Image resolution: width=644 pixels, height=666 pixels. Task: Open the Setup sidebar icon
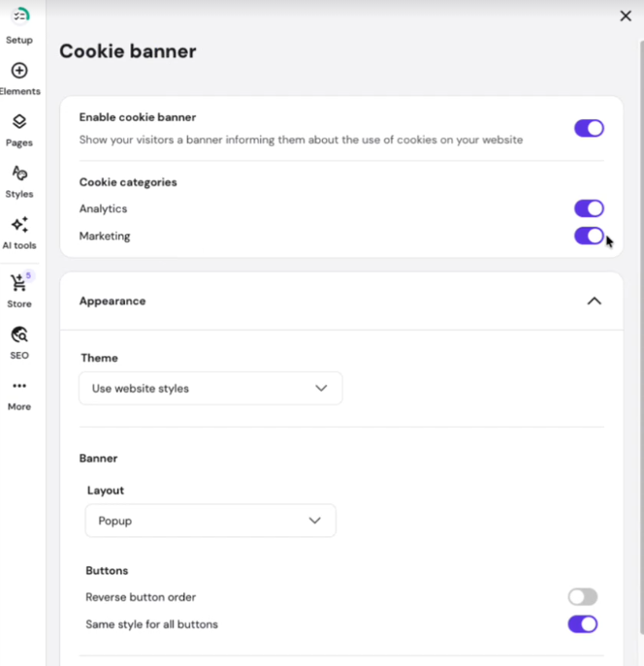coord(19,16)
